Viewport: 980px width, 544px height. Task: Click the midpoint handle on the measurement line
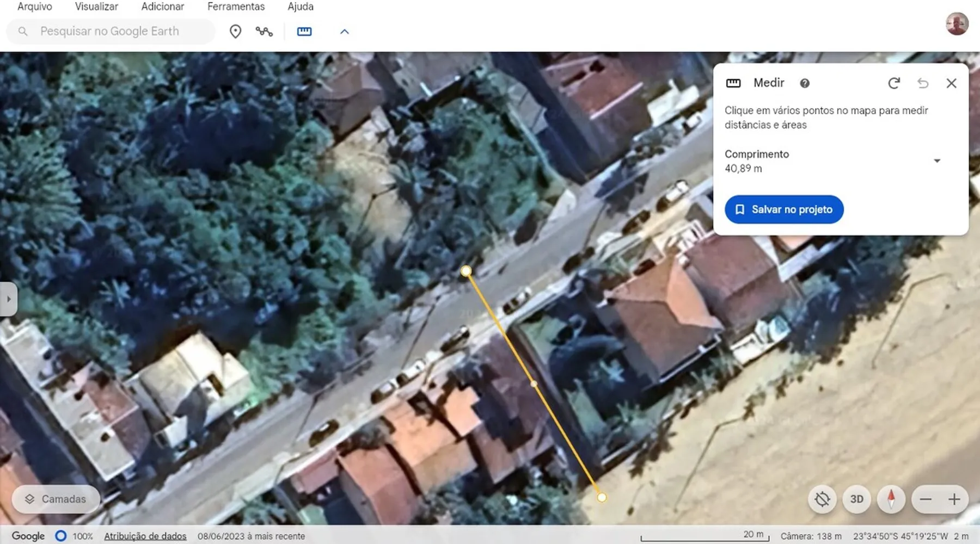click(x=534, y=384)
